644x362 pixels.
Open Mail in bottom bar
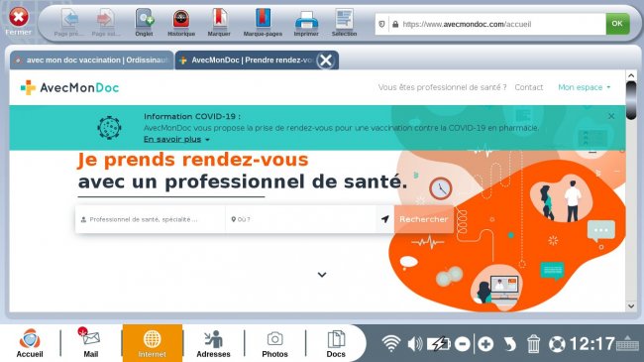point(91,343)
